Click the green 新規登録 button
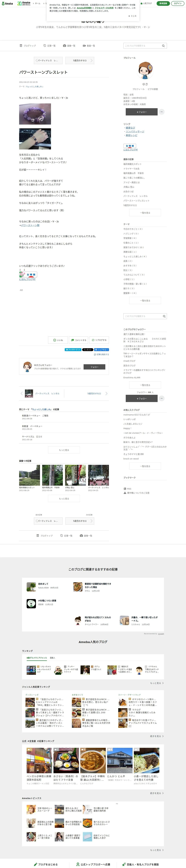 [x=163, y=3]
